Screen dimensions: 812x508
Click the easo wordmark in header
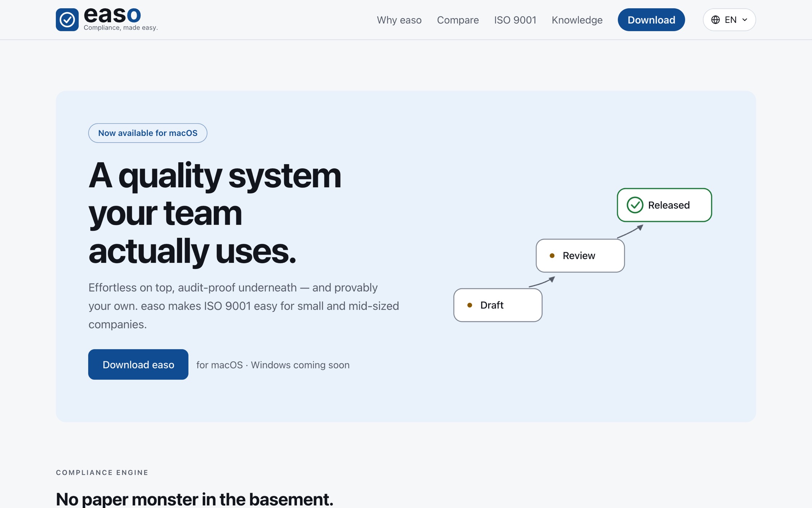112,15
